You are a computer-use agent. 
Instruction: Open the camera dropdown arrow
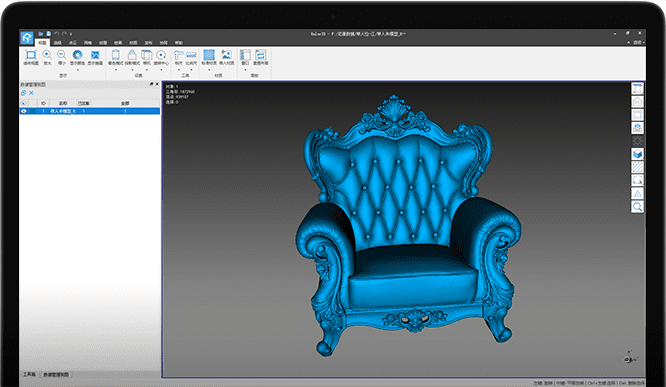click(x=147, y=69)
